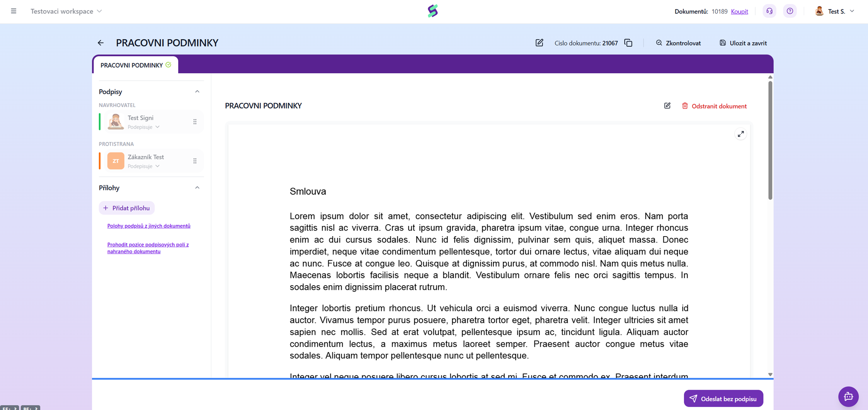Click Prohodit pozice podpisových polí link
The image size is (868, 410).
(148, 248)
